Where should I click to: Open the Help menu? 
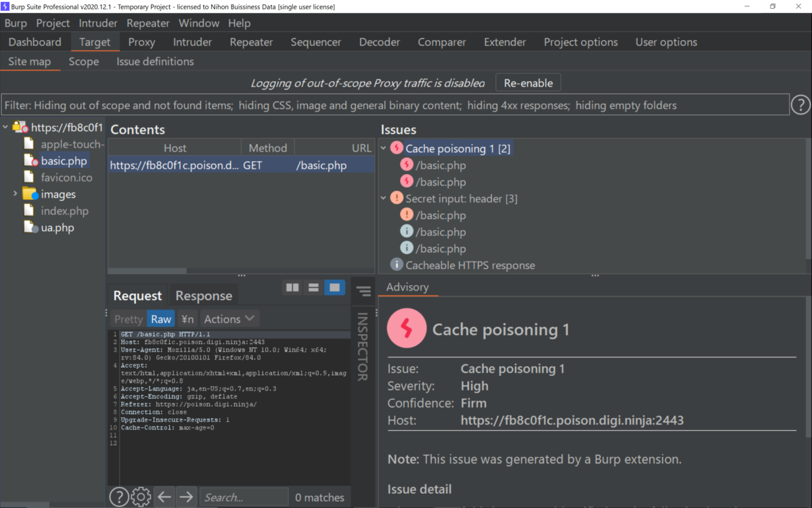[239, 23]
